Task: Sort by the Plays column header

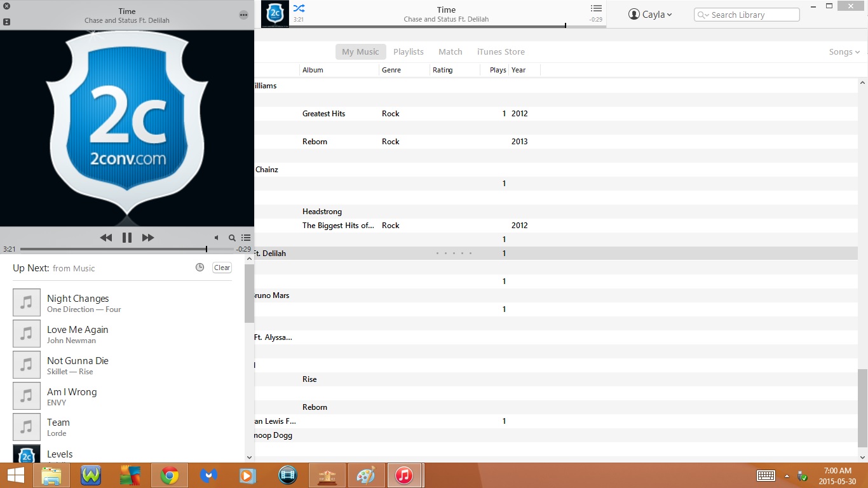Action: coord(494,70)
